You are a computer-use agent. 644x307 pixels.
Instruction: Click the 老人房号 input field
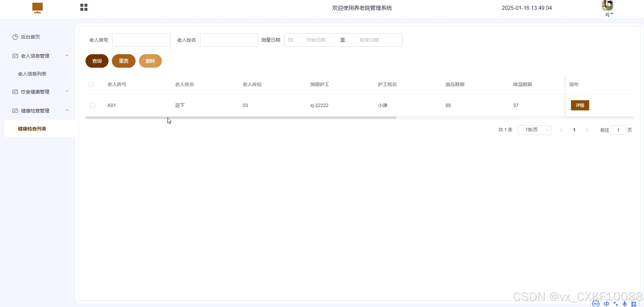click(141, 40)
